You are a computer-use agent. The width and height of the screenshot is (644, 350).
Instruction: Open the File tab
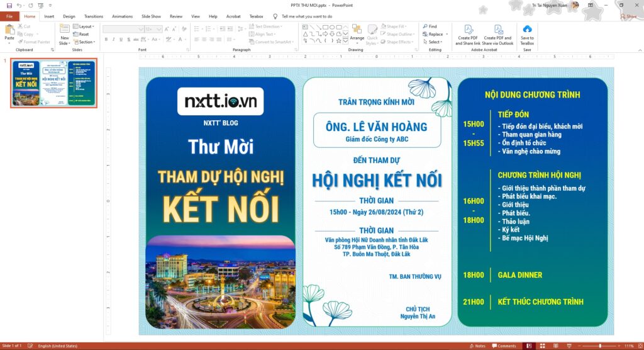pos(9,16)
